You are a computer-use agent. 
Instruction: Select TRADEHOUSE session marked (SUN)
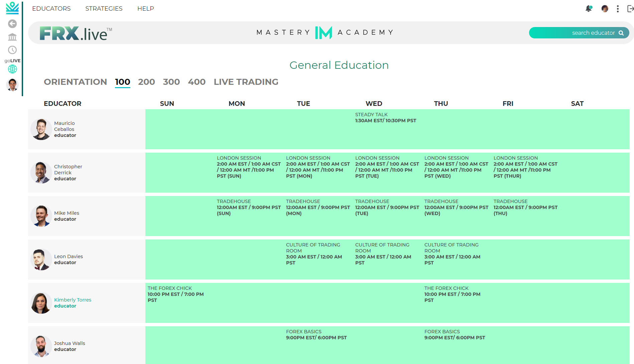pyautogui.click(x=249, y=207)
